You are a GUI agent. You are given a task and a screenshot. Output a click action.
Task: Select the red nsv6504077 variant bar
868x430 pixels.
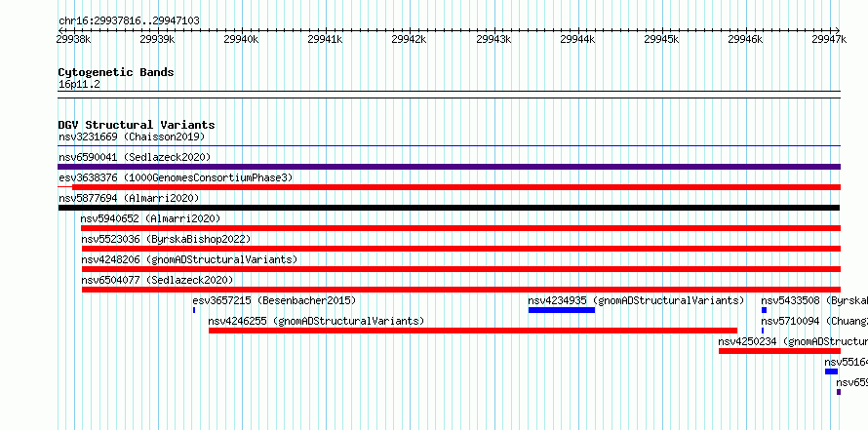point(461,290)
